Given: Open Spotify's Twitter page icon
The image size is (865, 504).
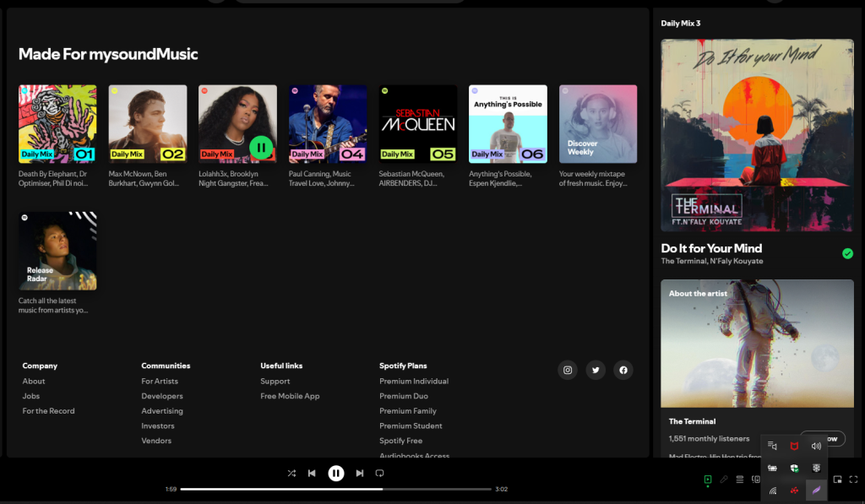Looking at the screenshot, I should coord(596,370).
